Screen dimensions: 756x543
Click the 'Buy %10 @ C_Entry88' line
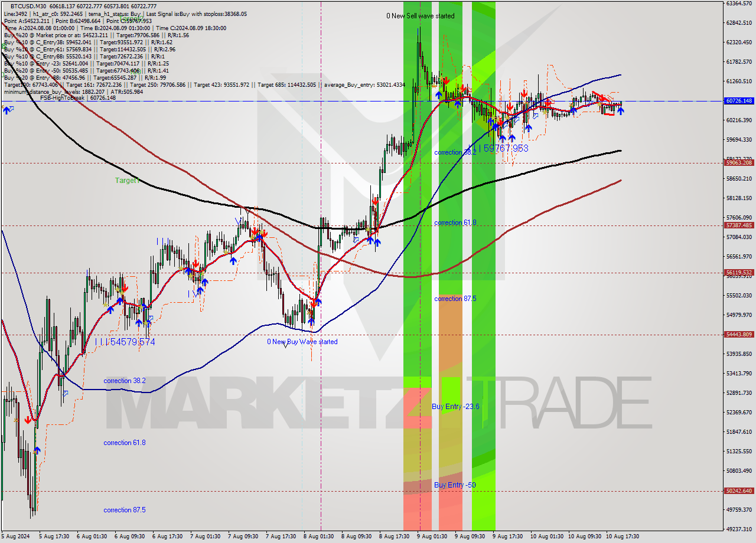point(84,56)
